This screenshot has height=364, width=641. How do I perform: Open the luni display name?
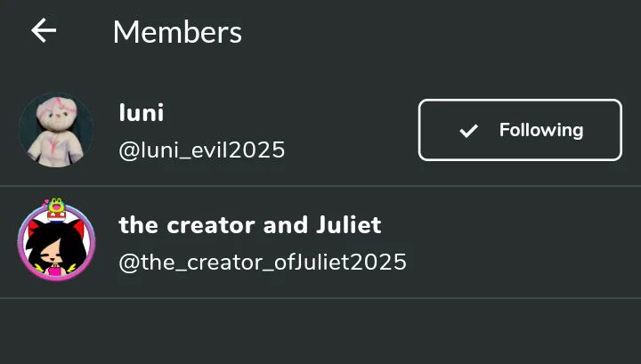pos(142,112)
